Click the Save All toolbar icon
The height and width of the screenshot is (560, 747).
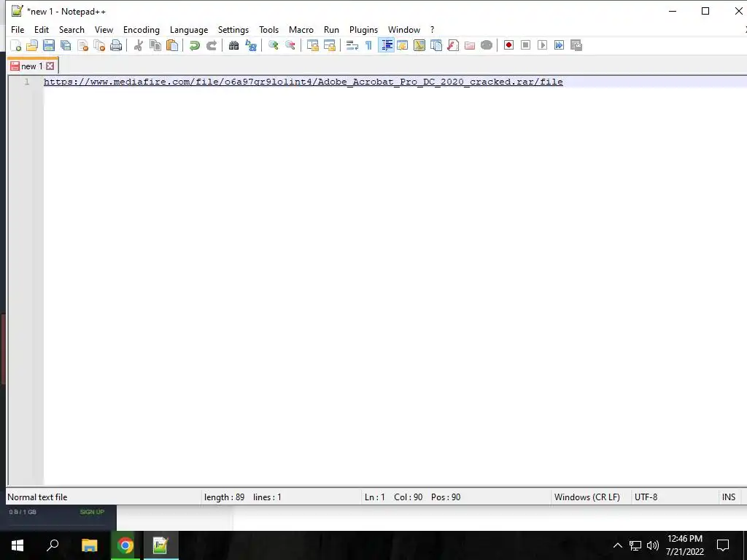(x=66, y=45)
